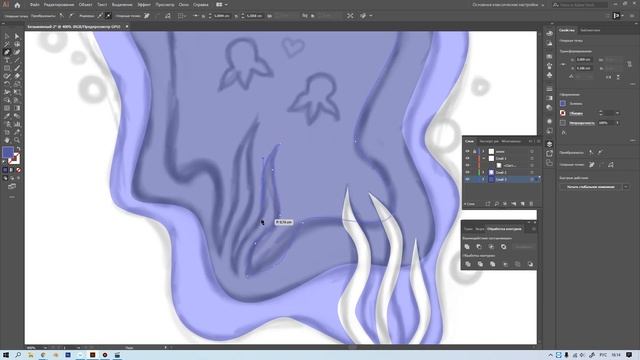Image resolution: width=640 pixels, height=360 pixels.
Task: Select the Direct Selection tool
Action: 17,36
